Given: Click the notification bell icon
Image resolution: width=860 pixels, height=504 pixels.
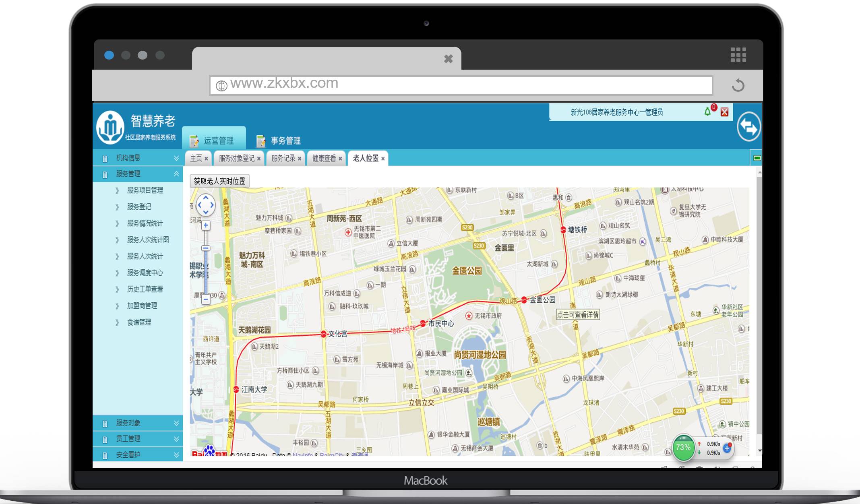Looking at the screenshot, I should [707, 112].
